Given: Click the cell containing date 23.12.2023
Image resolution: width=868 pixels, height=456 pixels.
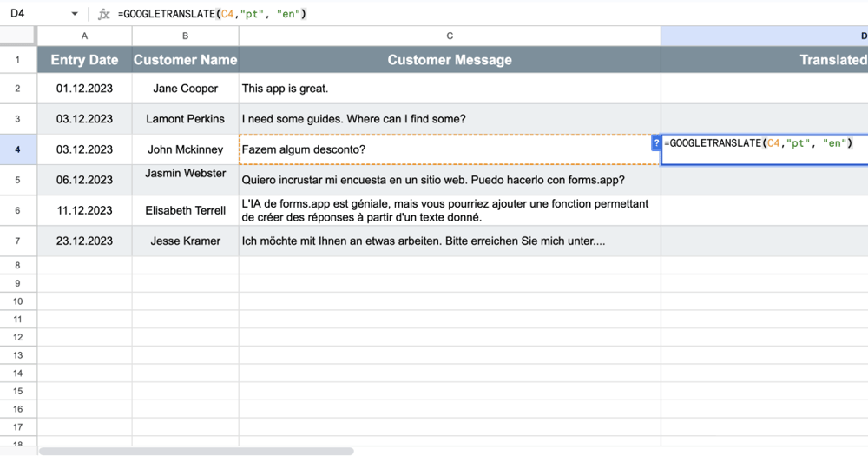Looking at the screenshot, I should [x=84, y=241].
